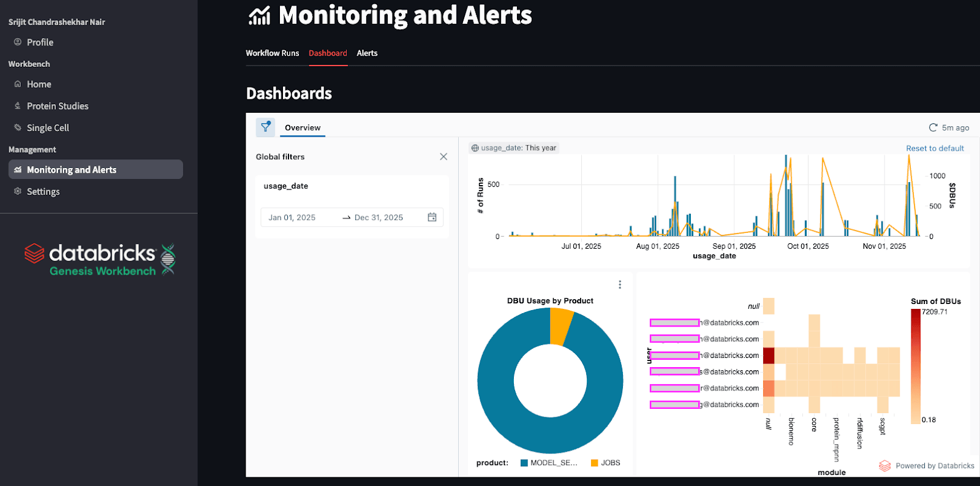The image size is (980, 486).
Task: Click the start date Jan 01, 2025 field
Action: tap(292, 218)
